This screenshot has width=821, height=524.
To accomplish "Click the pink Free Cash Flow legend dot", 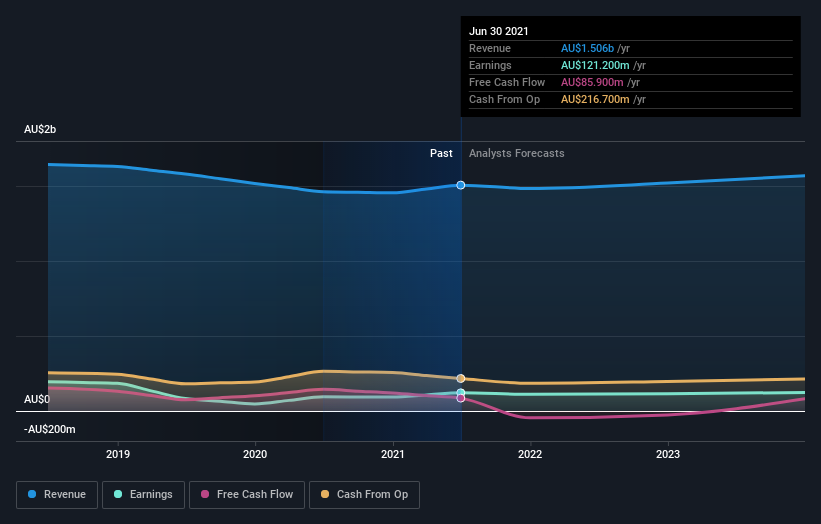I will pyautogui.click(x=205, y=494).
